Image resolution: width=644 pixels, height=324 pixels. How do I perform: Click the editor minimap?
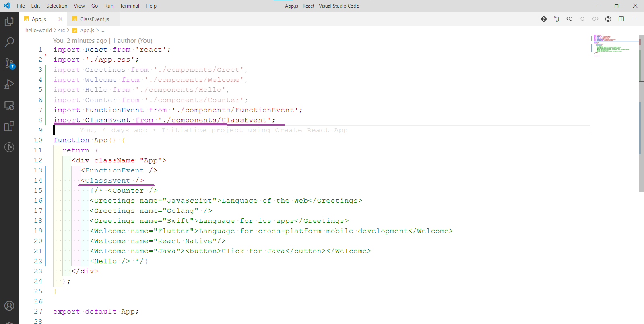614,45
